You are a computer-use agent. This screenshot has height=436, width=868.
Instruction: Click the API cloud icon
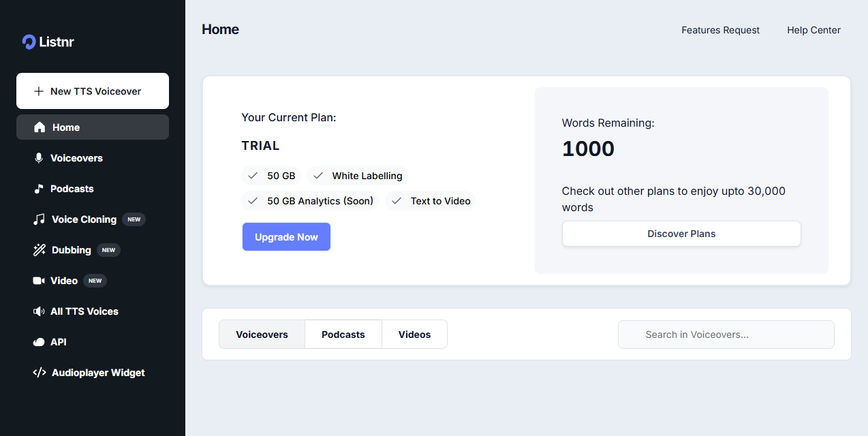point(39,342)
